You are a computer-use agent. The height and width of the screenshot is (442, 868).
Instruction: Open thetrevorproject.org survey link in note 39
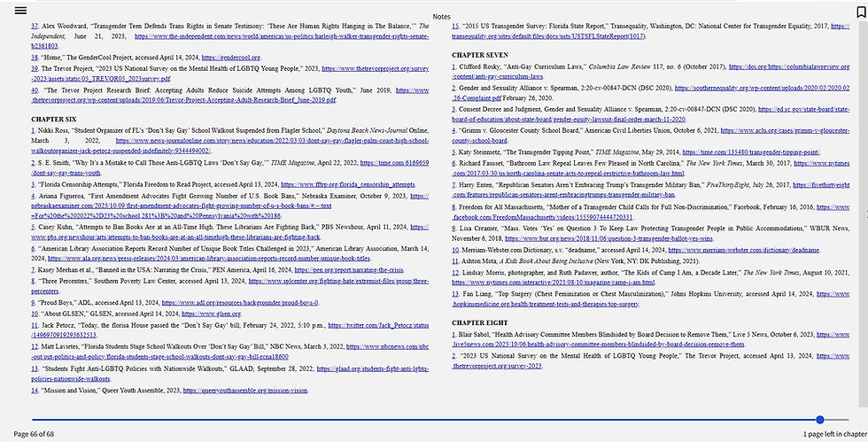tap(376, 69)
